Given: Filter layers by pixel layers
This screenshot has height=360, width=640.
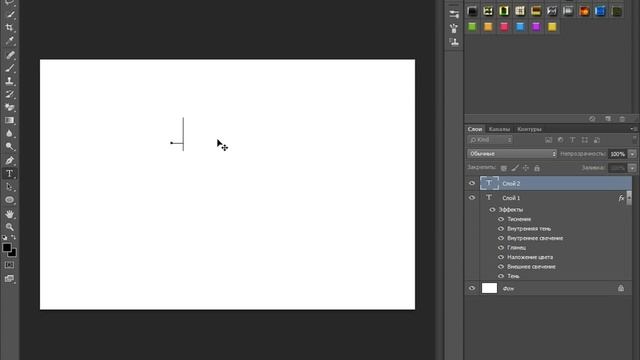Looking at the screenshot, I should pyautogui.click(x=548, y=140).
